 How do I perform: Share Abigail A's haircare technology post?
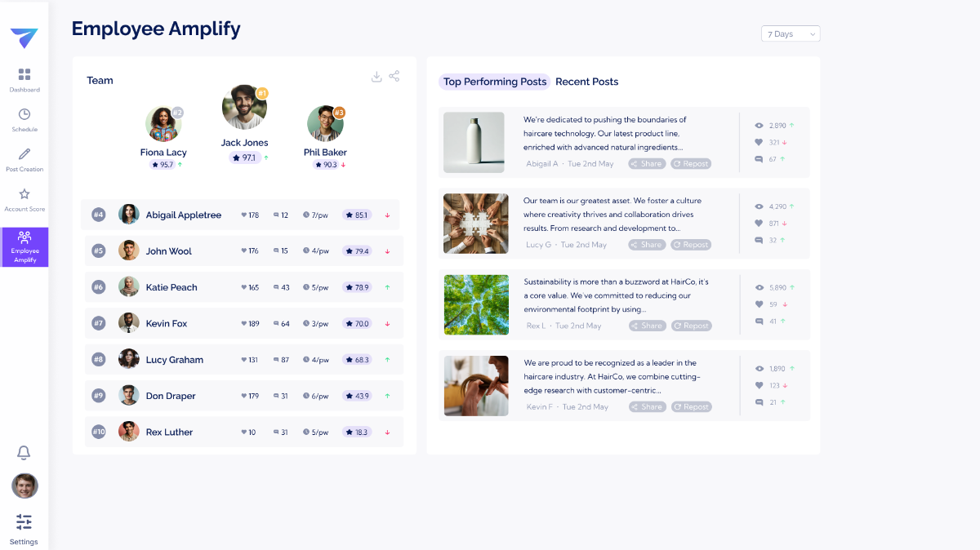pyautogui.click(x=647, y=163)
